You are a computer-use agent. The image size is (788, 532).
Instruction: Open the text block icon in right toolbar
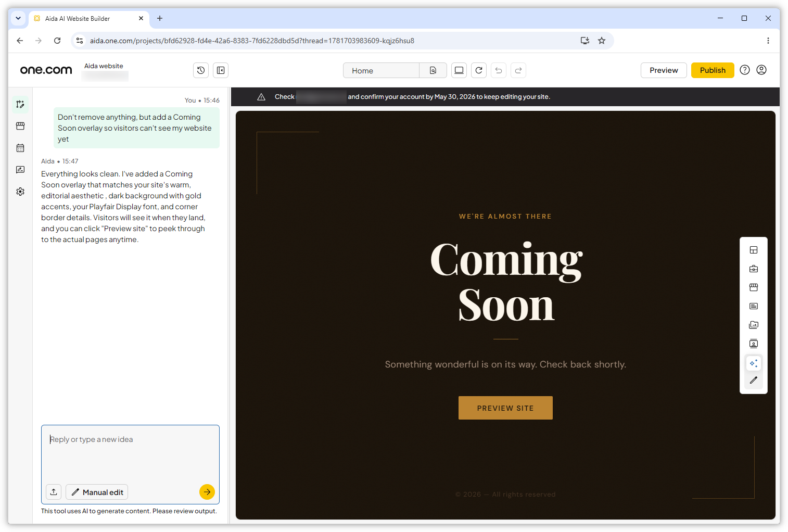tap(754, 306)
